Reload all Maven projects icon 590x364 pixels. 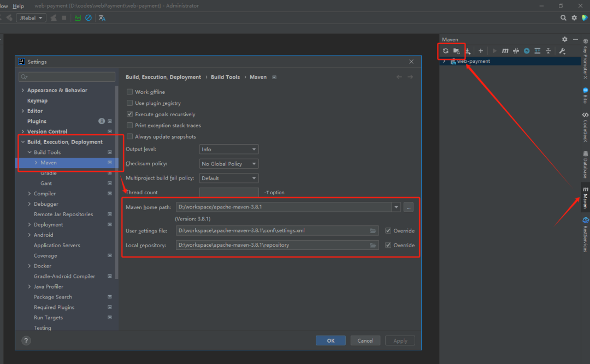(446, 51)
